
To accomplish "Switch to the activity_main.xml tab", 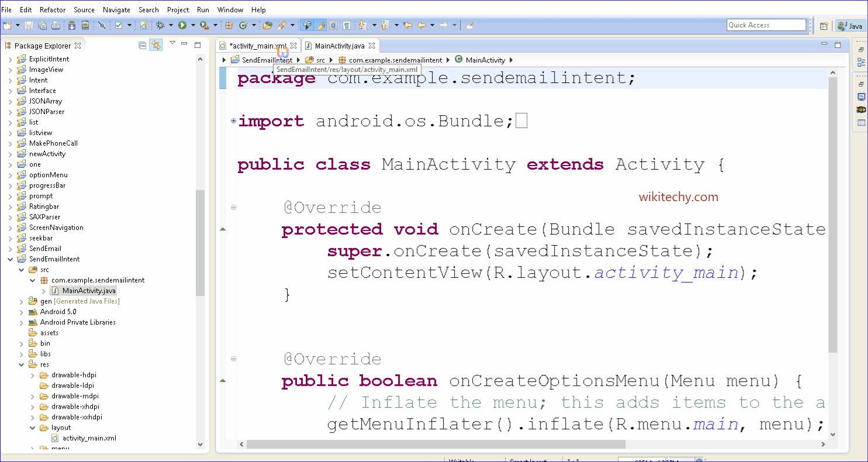I will point(258,46).
